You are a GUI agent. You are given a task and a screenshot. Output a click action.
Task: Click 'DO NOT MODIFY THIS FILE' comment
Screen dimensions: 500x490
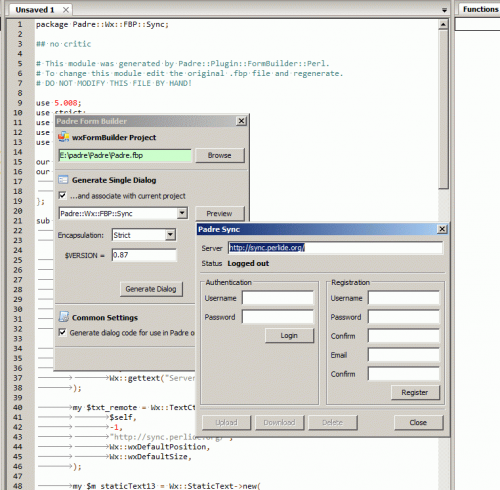[114, 83]
